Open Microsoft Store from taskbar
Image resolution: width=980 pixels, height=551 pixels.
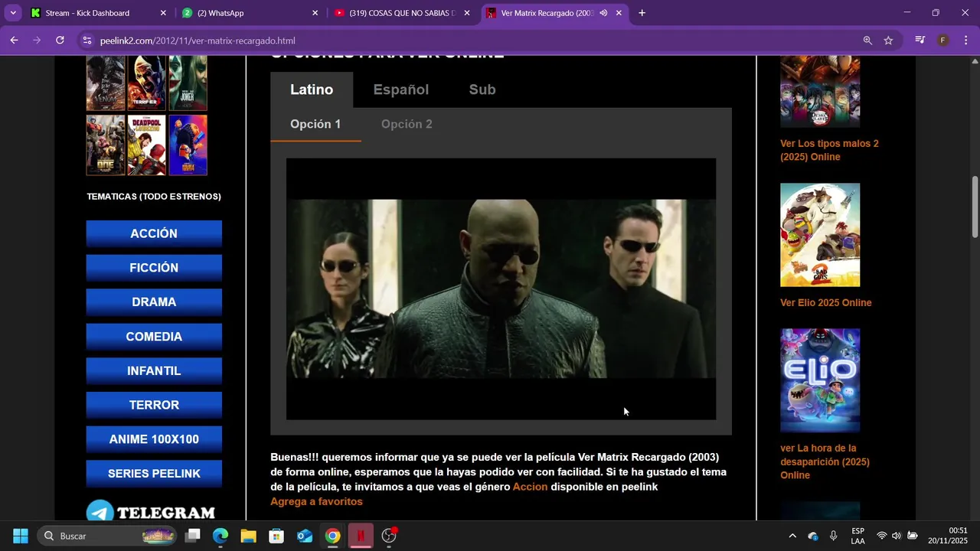(x=276, y=536)
